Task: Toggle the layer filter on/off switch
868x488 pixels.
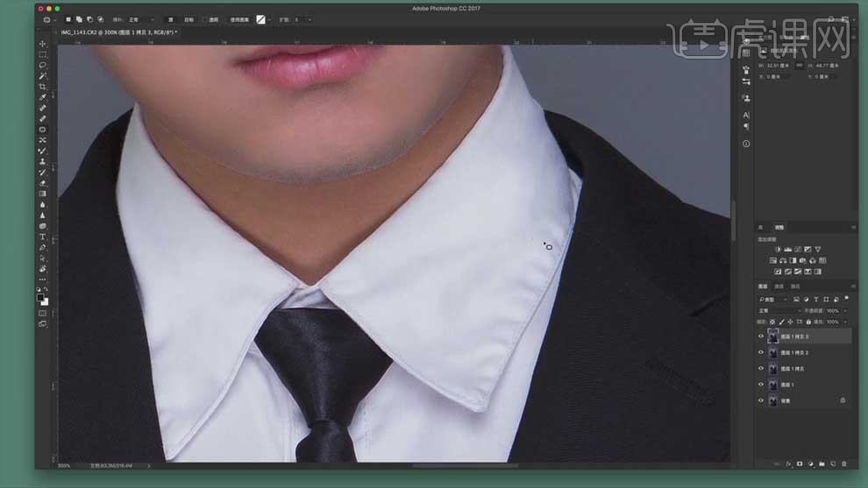Action: (846, 300)
